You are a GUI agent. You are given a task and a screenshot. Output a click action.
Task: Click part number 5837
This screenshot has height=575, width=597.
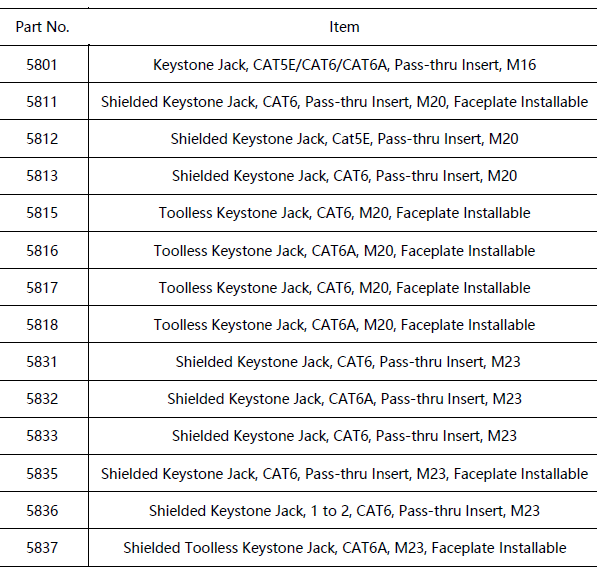click(42, 548)
